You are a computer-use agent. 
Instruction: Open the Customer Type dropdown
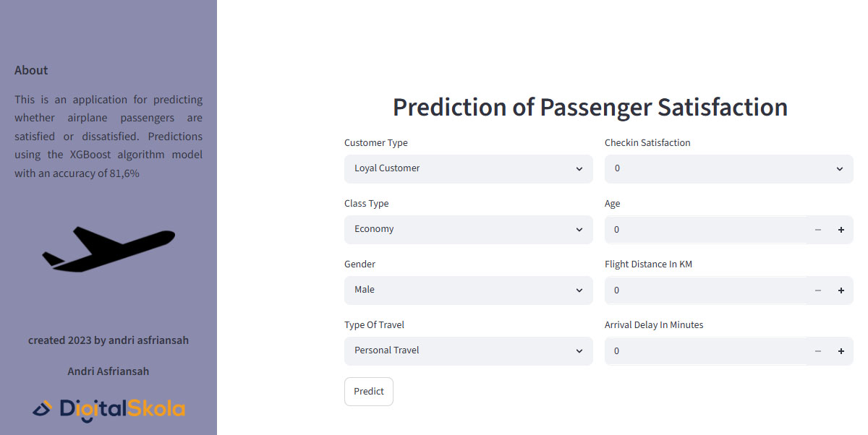click(469, 168)
